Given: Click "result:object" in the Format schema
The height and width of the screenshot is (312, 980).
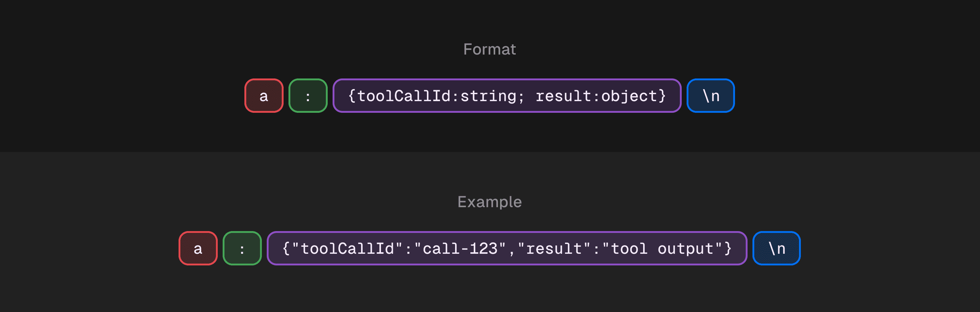Looking at the screenshot, I should click(x=596, y=96).
